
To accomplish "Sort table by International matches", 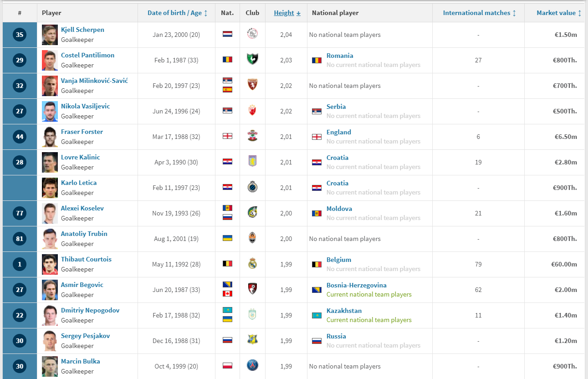I will [x=479, y=13].
